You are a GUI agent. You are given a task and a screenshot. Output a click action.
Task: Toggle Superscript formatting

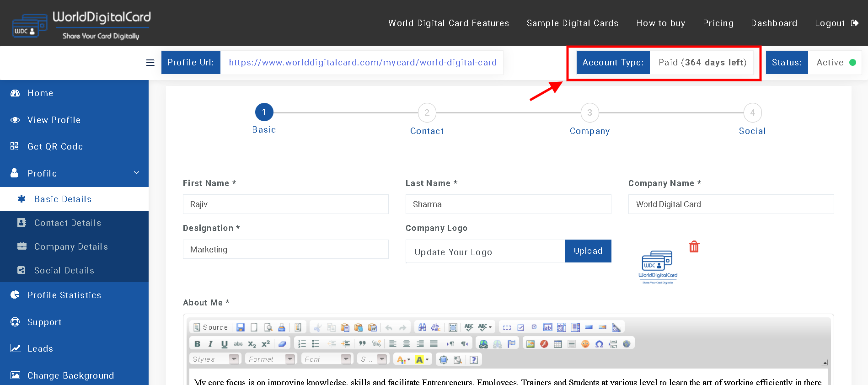pyautogui.click(x=266, y=344)
